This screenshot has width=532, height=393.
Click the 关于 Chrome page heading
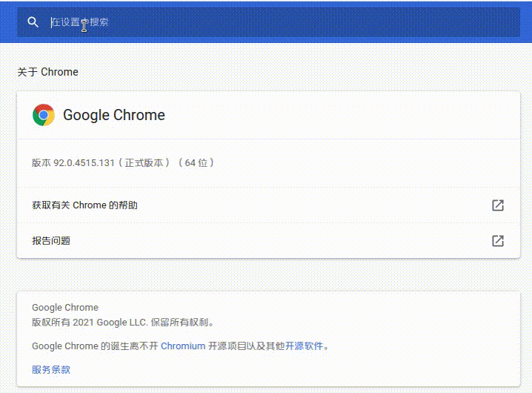(47, 72)
